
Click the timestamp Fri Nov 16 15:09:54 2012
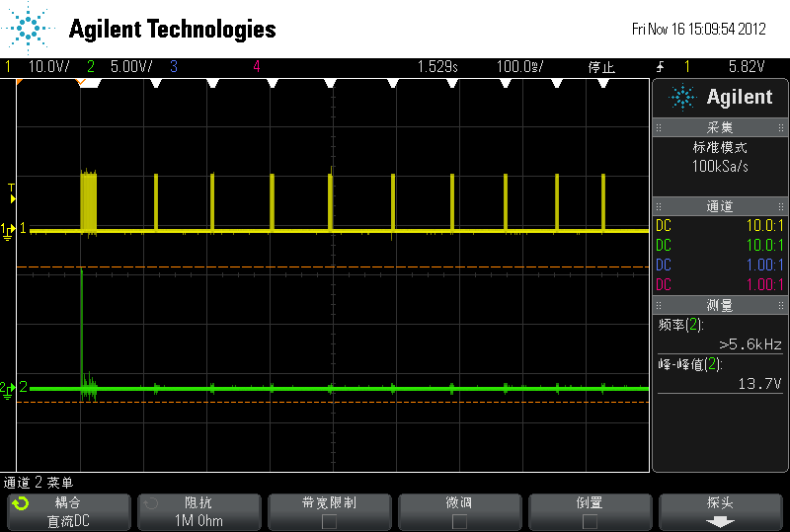[699, 30]
